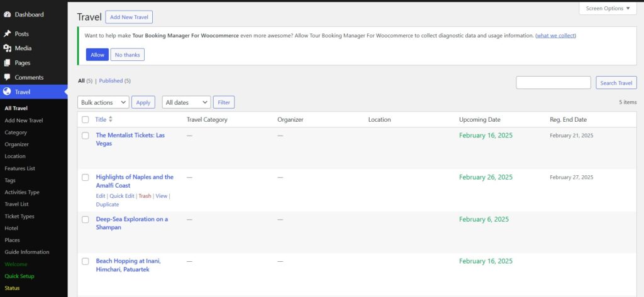Click the Title column sort arrows
Viewport: 644px width, 297px height.
[111, 119]
